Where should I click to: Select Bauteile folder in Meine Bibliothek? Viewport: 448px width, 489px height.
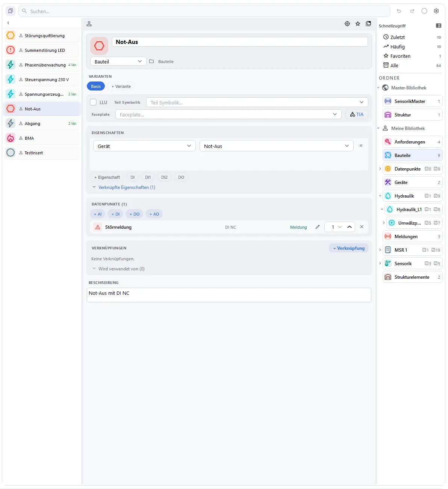tap(412, 155)
